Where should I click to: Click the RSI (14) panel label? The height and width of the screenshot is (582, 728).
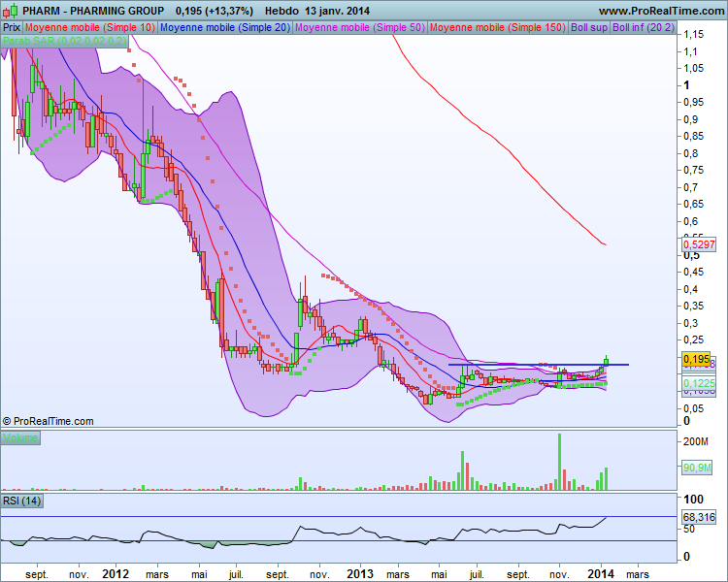pyautogui.click(x=21, y=501)
